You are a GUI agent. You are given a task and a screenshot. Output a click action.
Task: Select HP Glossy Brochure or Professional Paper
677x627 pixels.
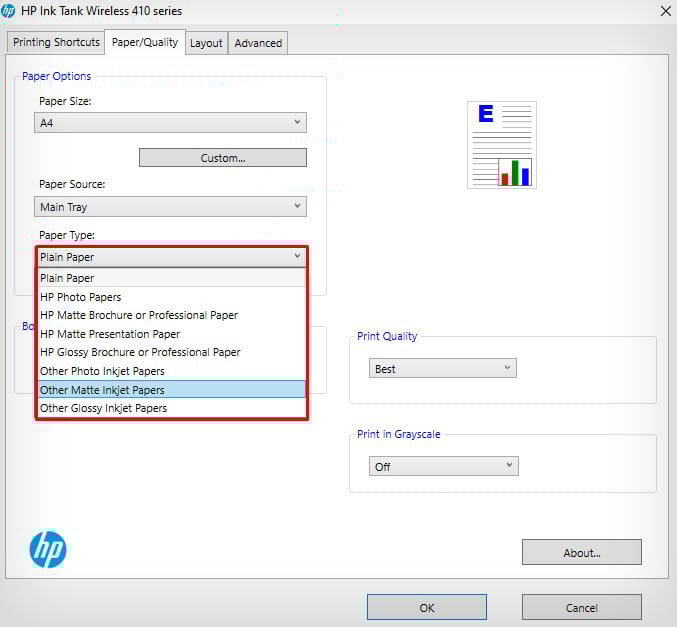point(171,352)
